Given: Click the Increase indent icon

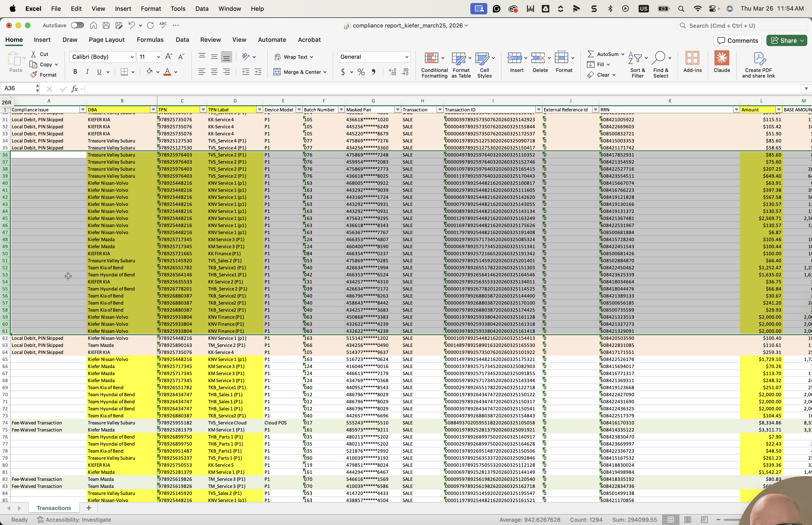Looking at the screenshot, I should (x=258, y=72).
